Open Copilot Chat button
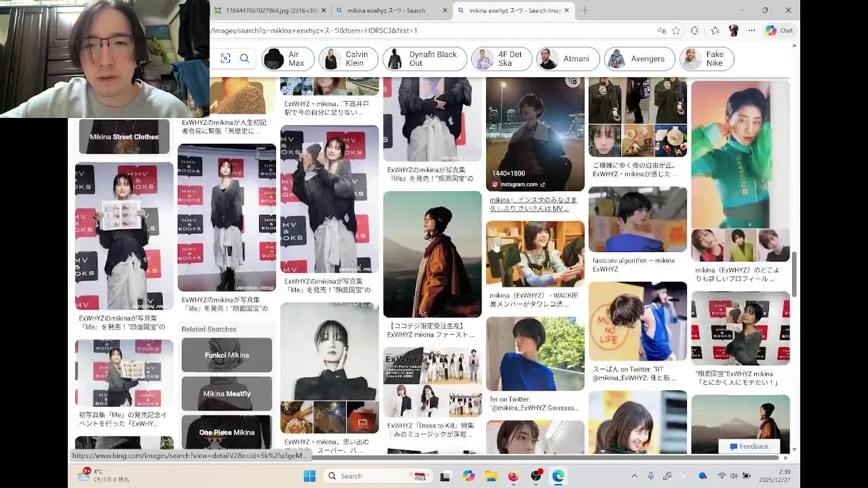 point(779,30)
